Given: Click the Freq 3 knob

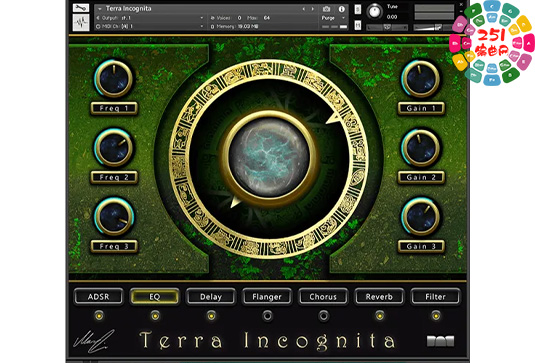Looking at the screenshot, I should pos(114,216).
